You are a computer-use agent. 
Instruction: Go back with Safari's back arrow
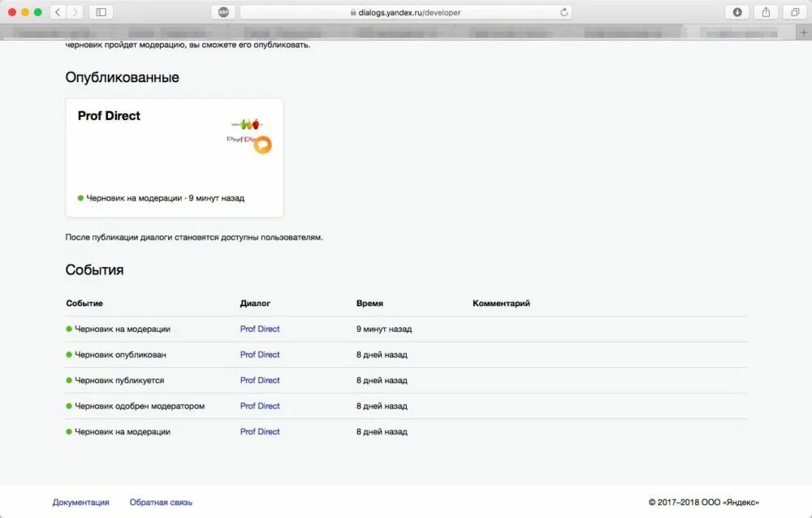point(58,12)
